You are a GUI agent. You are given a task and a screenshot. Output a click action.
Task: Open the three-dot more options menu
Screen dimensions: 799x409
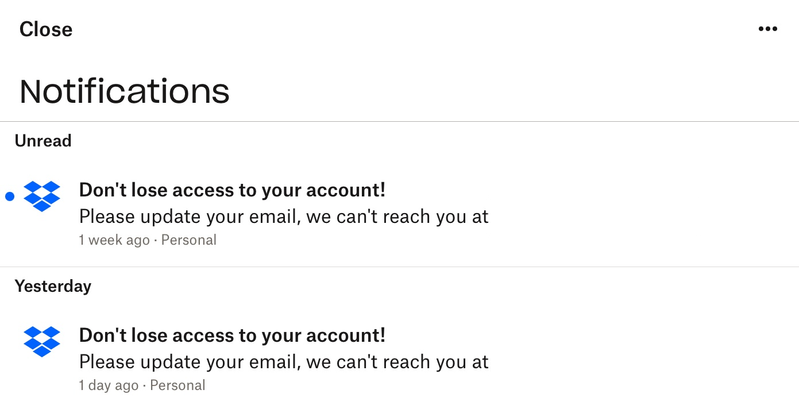[767, 29]
